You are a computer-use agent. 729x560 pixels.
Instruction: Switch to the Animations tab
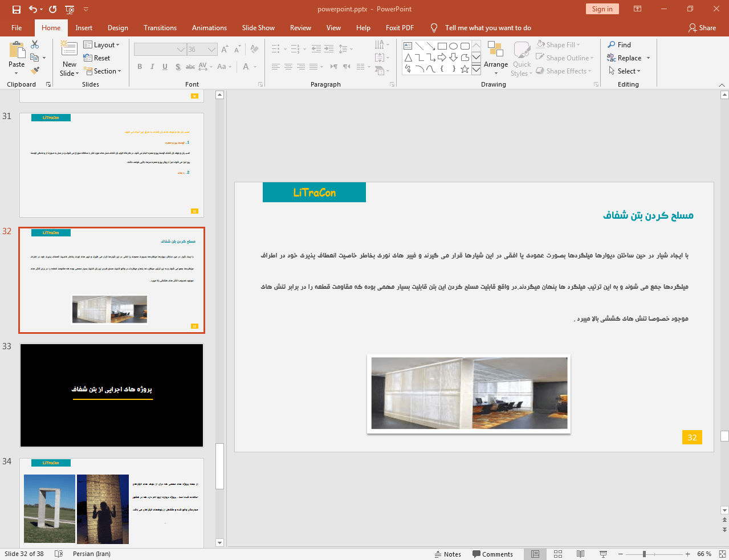[209, 27]
